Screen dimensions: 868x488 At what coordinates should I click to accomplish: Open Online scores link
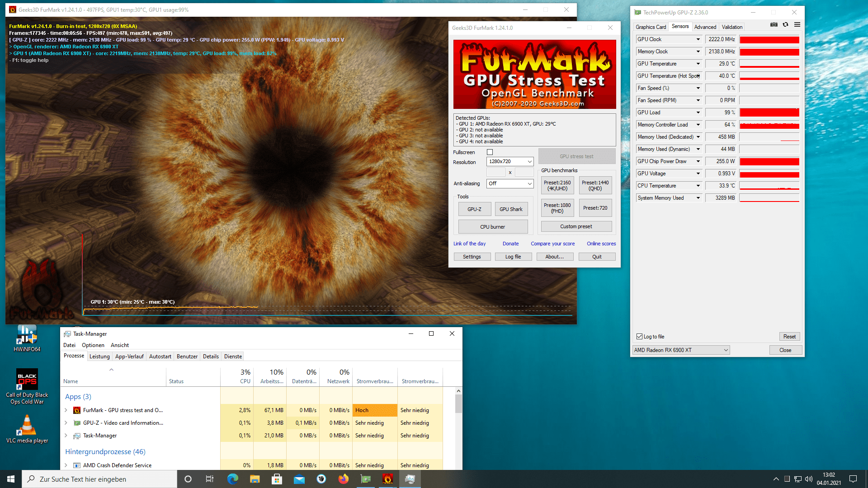click(601, 244)
